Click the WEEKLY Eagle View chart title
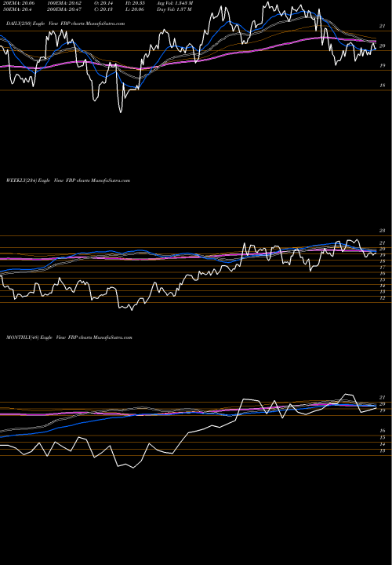 (68, 180)
